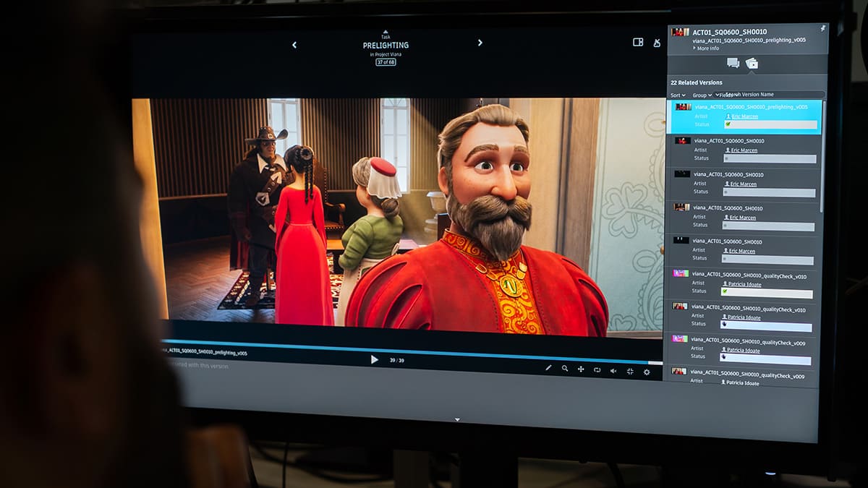Click the ACT01_SQ0600_SH0010 panel title

(x=729, y=33)
